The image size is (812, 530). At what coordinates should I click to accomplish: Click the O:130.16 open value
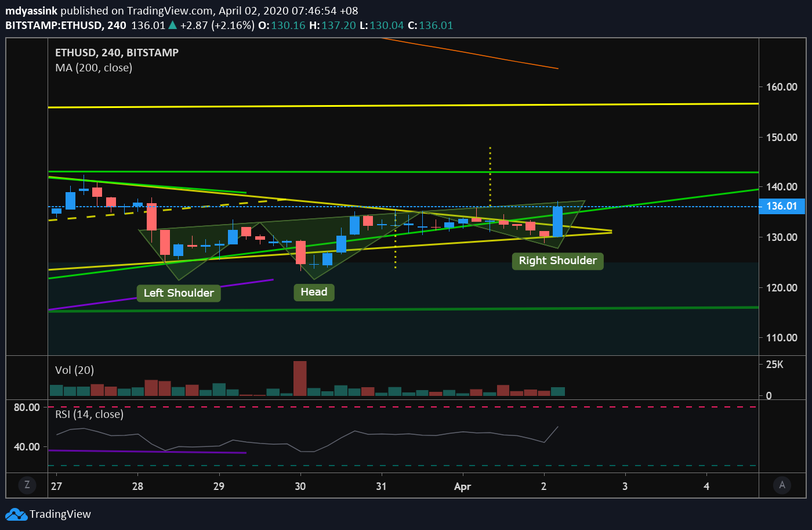pyautogui.click(x=281, y=25)
